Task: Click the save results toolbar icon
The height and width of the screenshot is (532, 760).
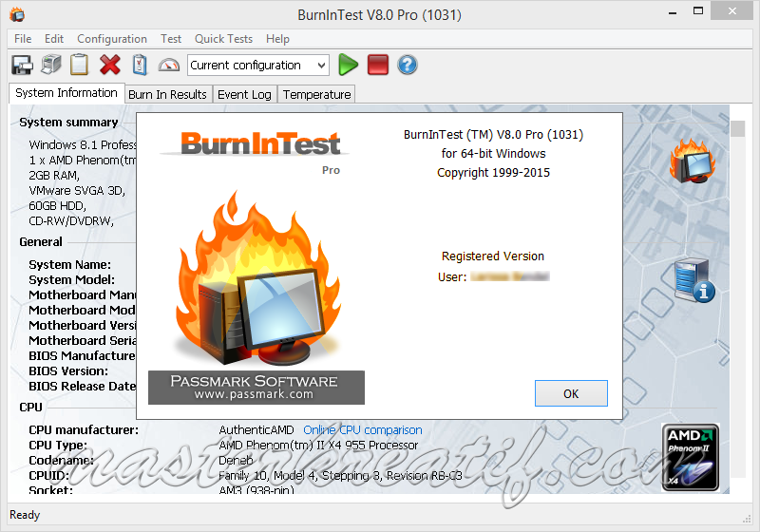Action: click(22, 65)
